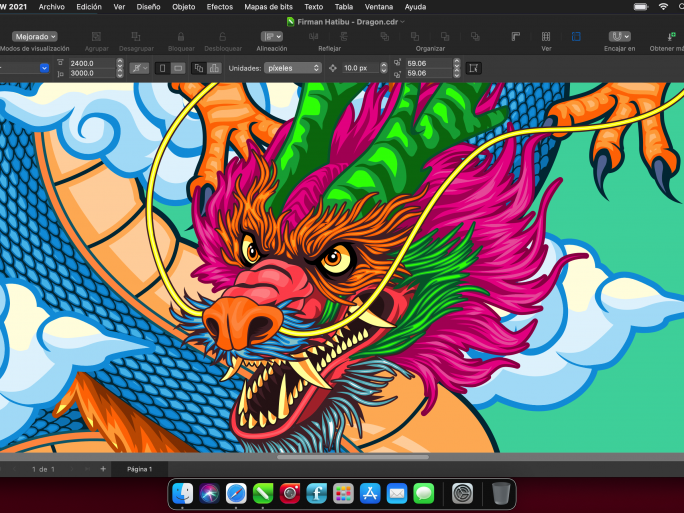Add a page with the plus icon
This screenshot has height=513, width=684.
(103, 469)
